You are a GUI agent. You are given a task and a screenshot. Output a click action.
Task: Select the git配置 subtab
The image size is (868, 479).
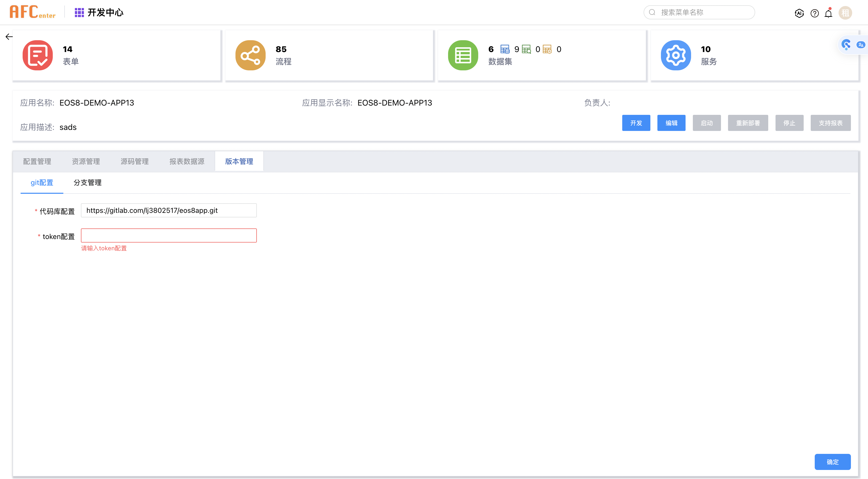coord(41,182)
